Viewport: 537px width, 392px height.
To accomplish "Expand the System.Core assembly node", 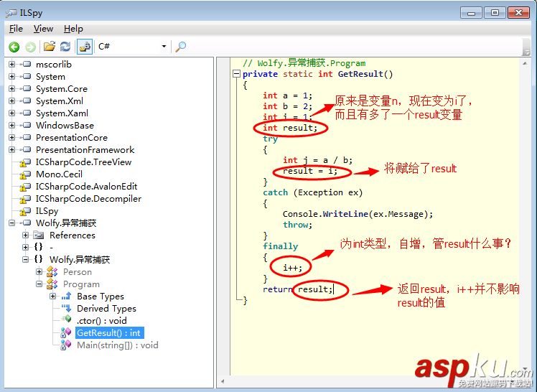I will coord(12,89).
